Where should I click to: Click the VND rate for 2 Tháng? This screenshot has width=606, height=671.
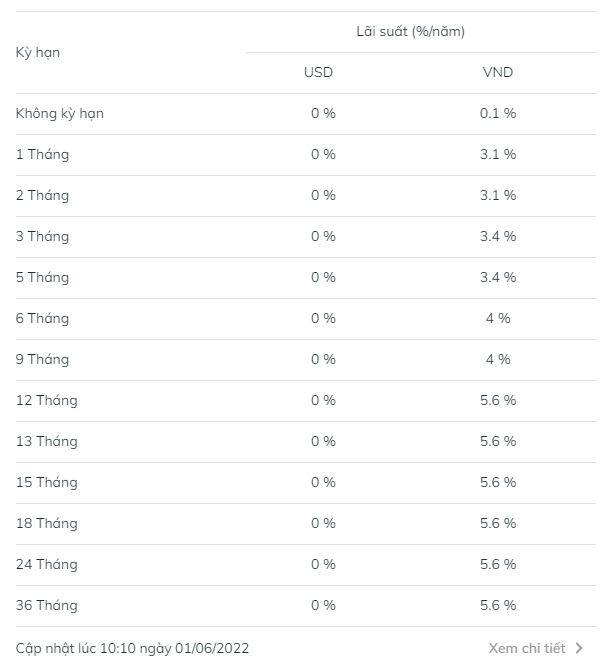497,195
